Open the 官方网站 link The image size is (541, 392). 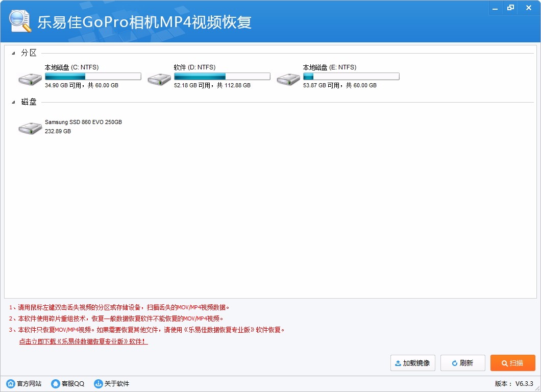(x=29, y=383)
